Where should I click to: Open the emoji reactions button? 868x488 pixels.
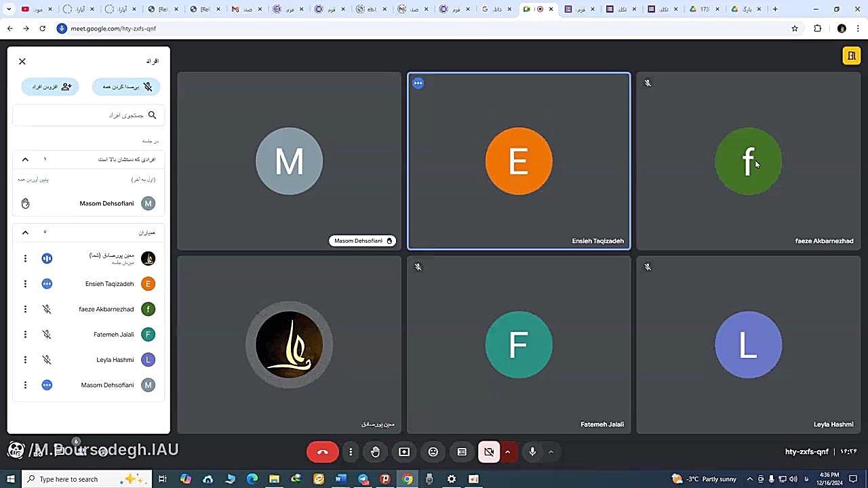(433, 452)
